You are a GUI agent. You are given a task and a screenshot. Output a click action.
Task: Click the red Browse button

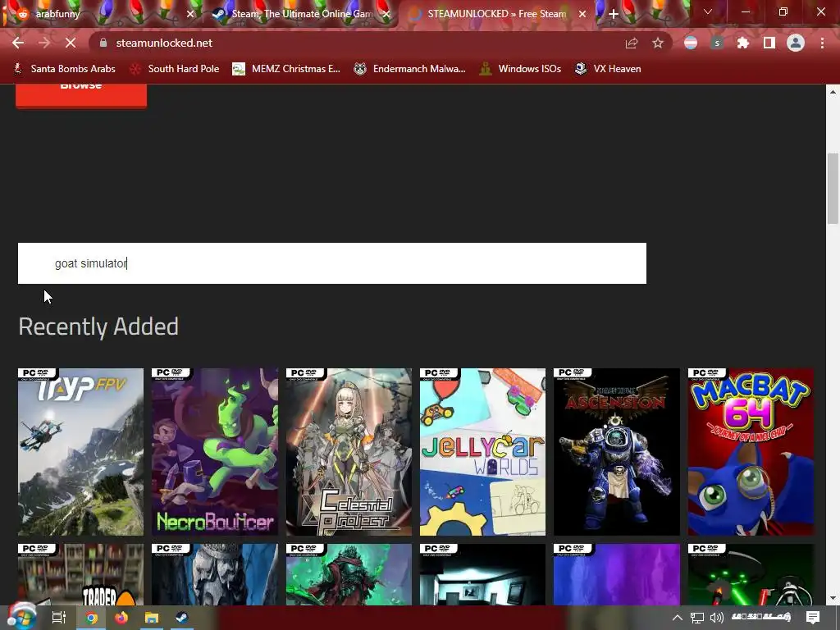pos(81,95)
